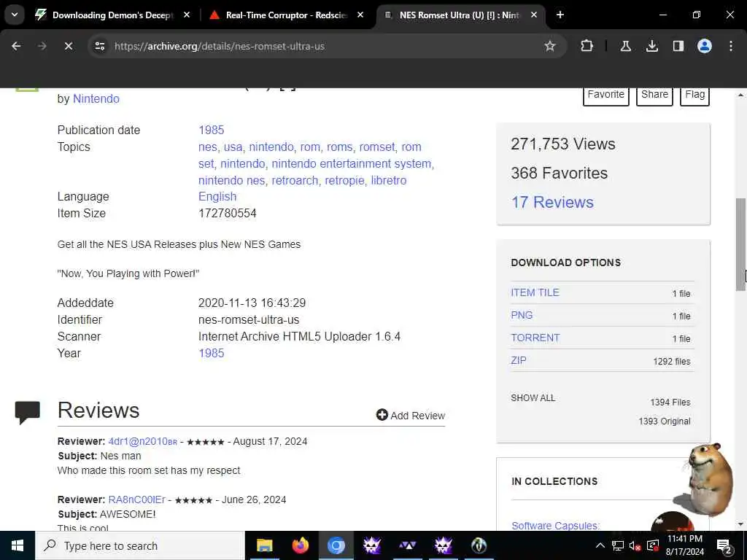Toggle the browser side panel

click(x=678, y=46)
